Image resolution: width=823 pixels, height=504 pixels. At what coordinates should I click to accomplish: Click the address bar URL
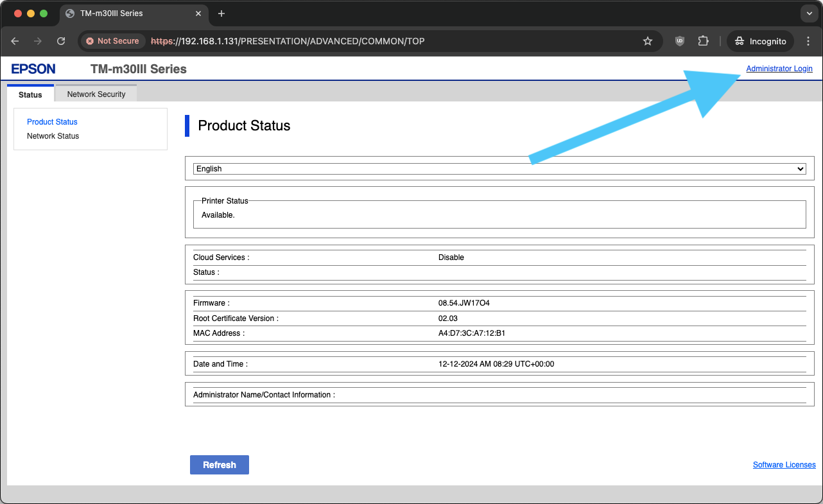click(288, 41)
